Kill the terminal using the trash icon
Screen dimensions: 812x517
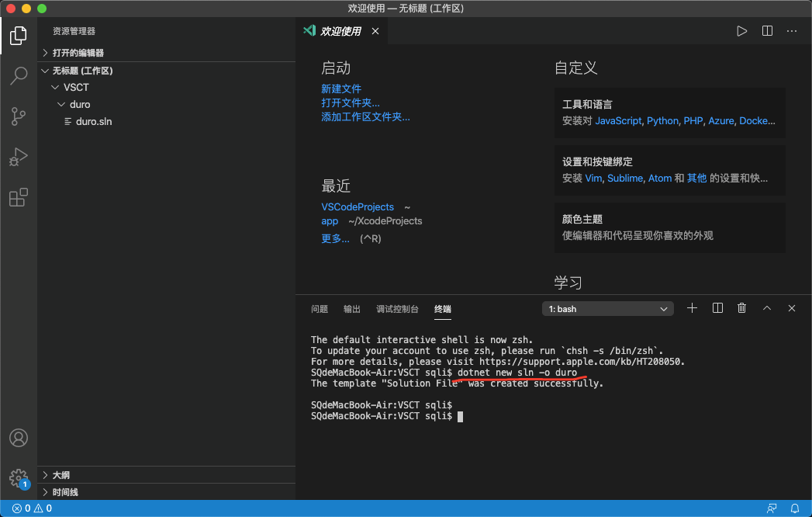(741, 308)
